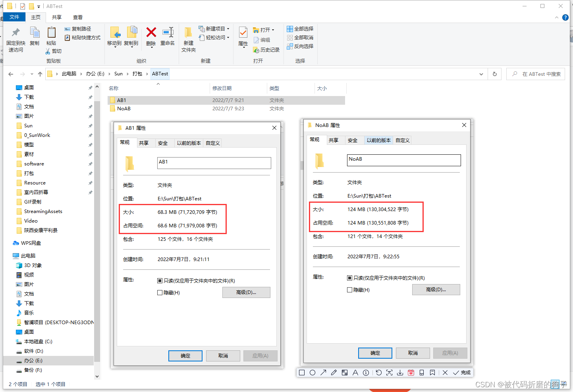573x392 pixels.
Task: Click the pink calendar heart icon
Action: point(411,373)
